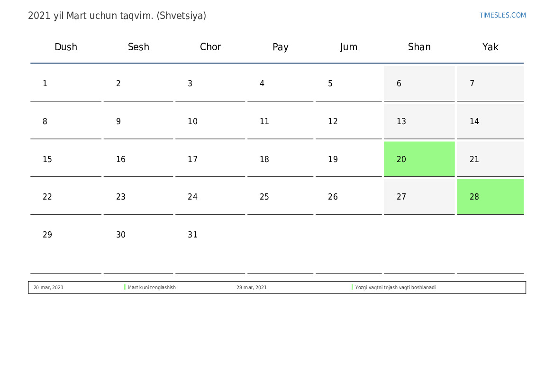Click day 14 in the Yak column

490,121
